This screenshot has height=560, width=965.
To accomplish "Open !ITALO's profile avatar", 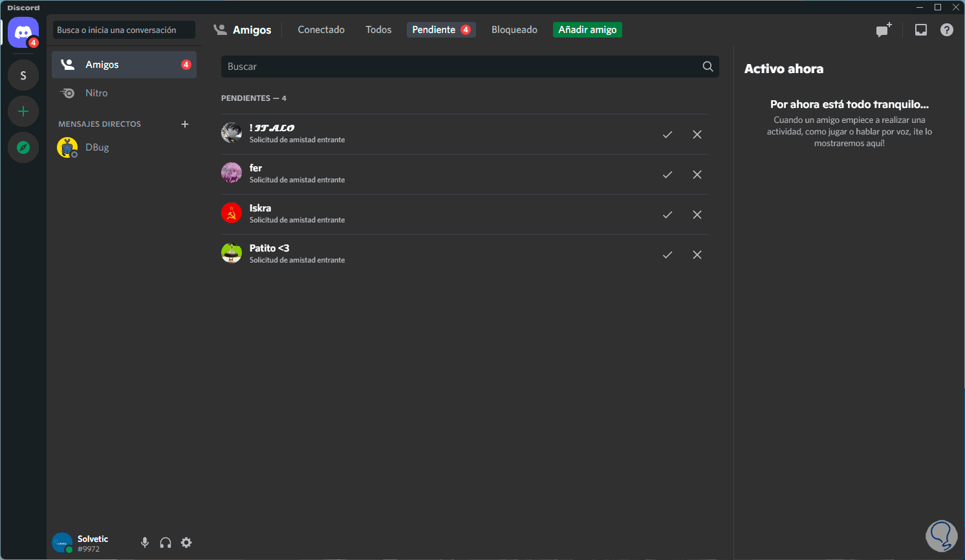I will [x=232, y=133].
